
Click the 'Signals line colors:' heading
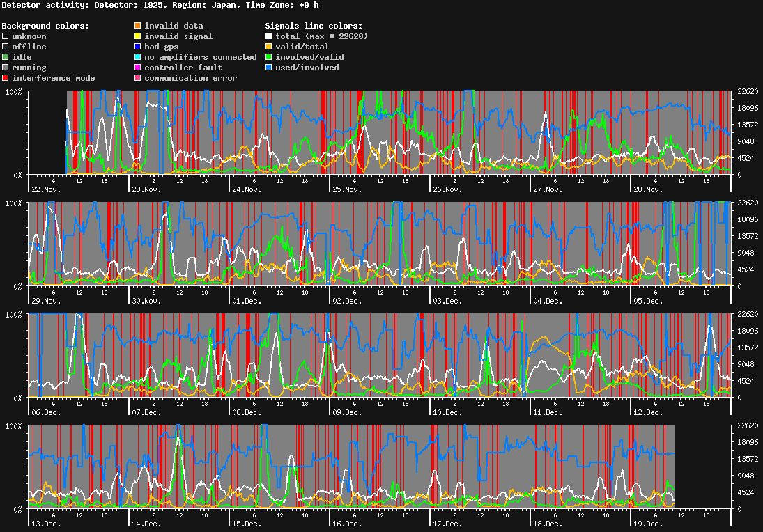click(314, 26)
